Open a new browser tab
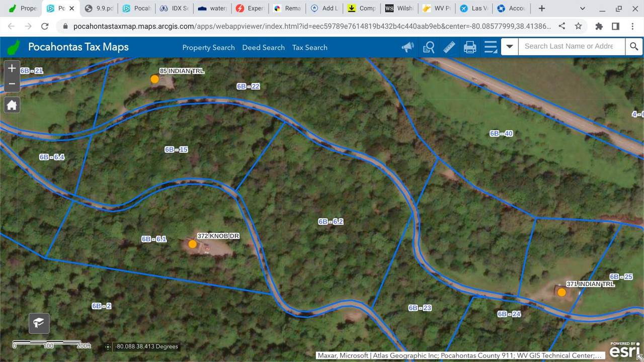The height and width of the screenshot is (362, 644). tap(542, 8)
